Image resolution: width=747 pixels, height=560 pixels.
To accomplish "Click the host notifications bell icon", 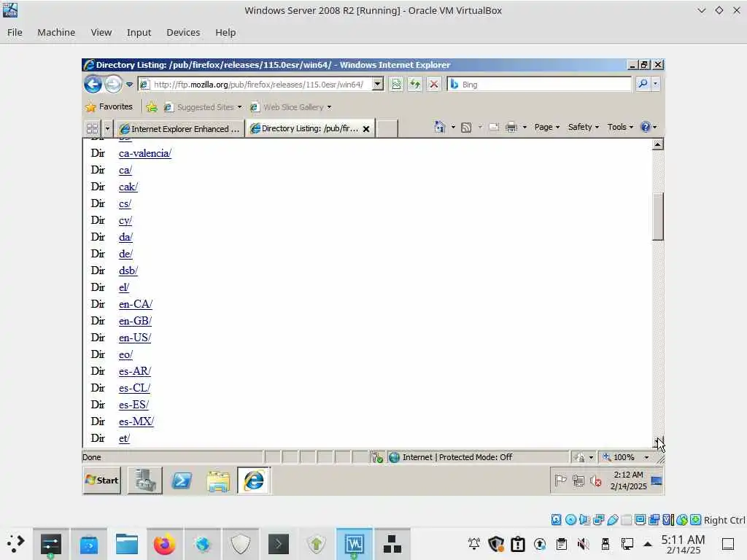I will [x=474, y=543].
